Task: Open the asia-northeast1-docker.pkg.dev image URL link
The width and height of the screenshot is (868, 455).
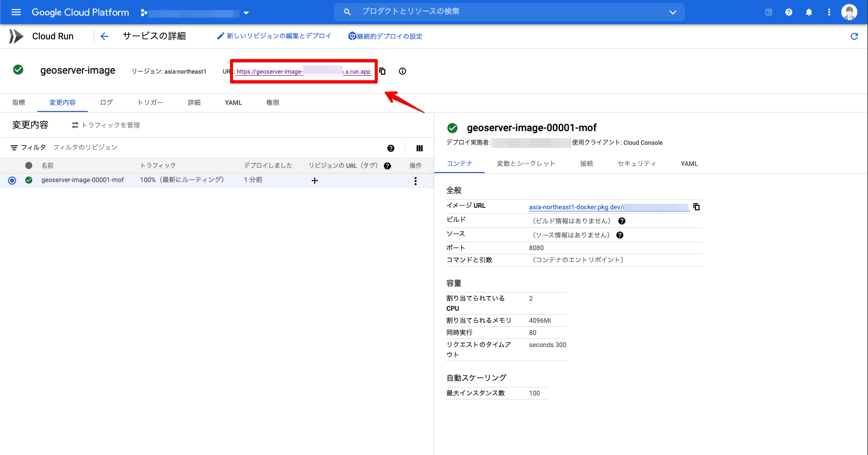Action: point(609,207)
